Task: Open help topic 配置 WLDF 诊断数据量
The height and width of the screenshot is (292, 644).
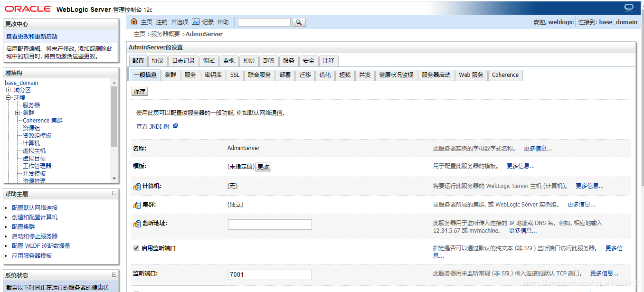Action: coord(41,246)
